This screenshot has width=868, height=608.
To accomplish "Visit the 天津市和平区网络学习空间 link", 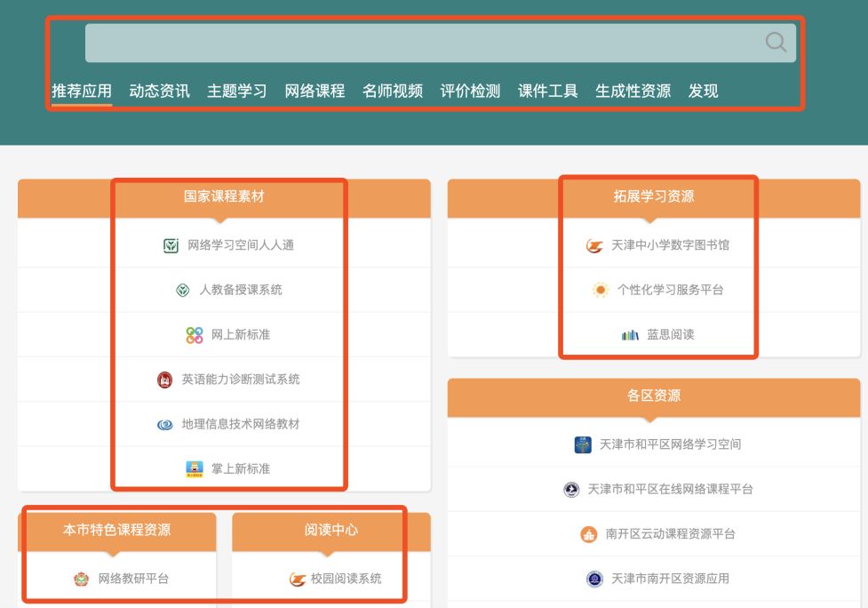I will 670,444.
